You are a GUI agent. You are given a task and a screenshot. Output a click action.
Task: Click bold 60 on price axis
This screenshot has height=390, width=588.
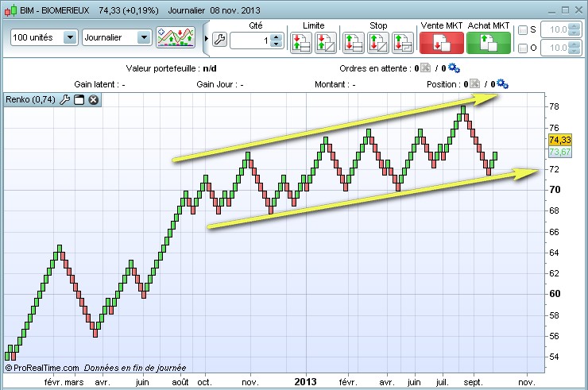click(x=555, y=294)
